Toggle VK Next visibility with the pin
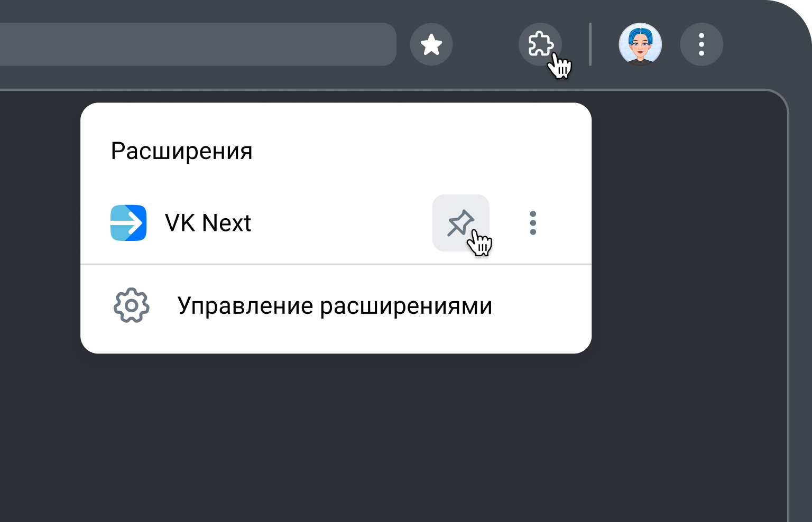Screen dimensions: 812x522 (x=460, y=223)
